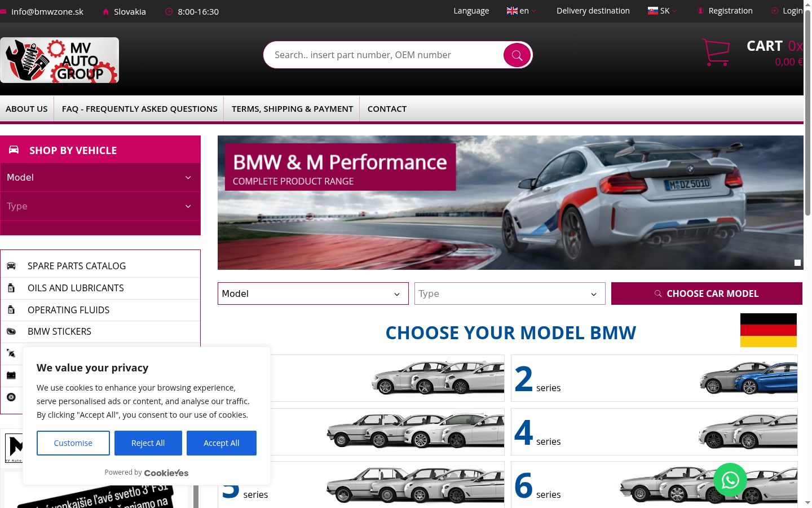The image size is (812, 508).
Task: Click the home icon next to Slovakia
Action: (105, 11)
